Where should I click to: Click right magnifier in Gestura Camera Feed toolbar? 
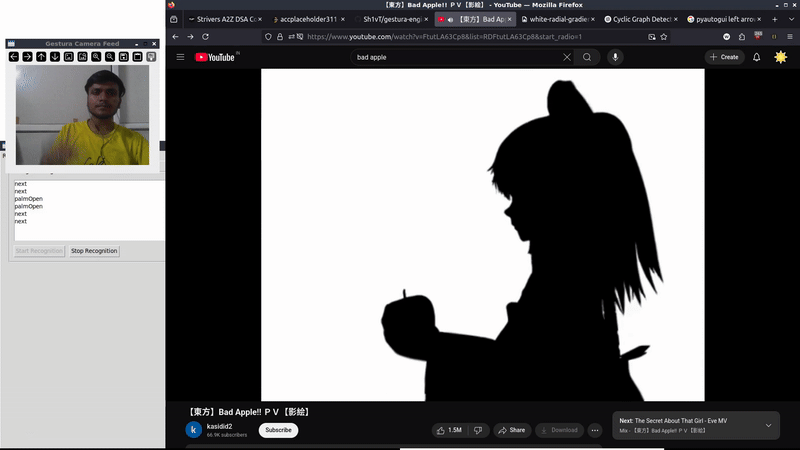coord(110,57)
